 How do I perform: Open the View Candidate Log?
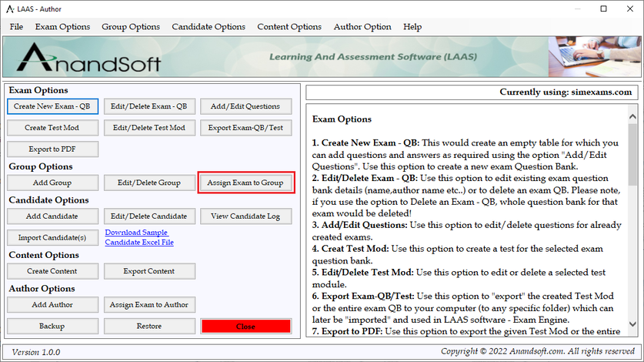click(x=245, y=216)
